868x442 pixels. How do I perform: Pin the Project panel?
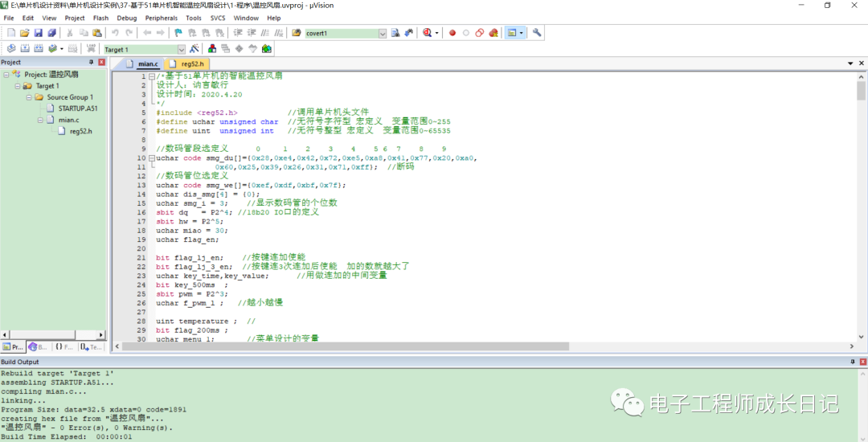coord(91,63)
